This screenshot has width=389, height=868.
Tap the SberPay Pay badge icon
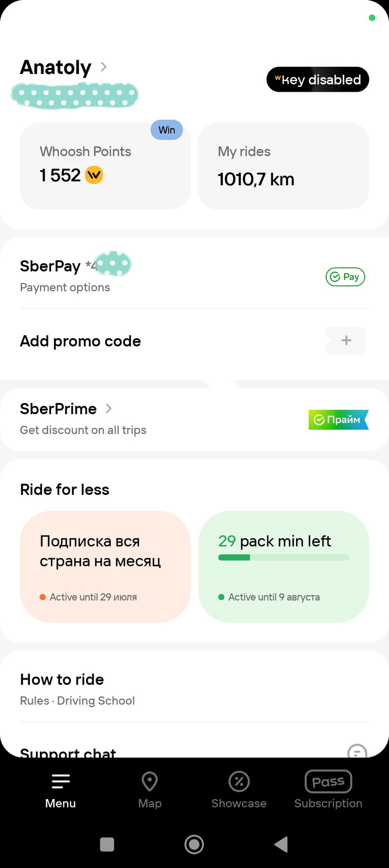[345, 277]
